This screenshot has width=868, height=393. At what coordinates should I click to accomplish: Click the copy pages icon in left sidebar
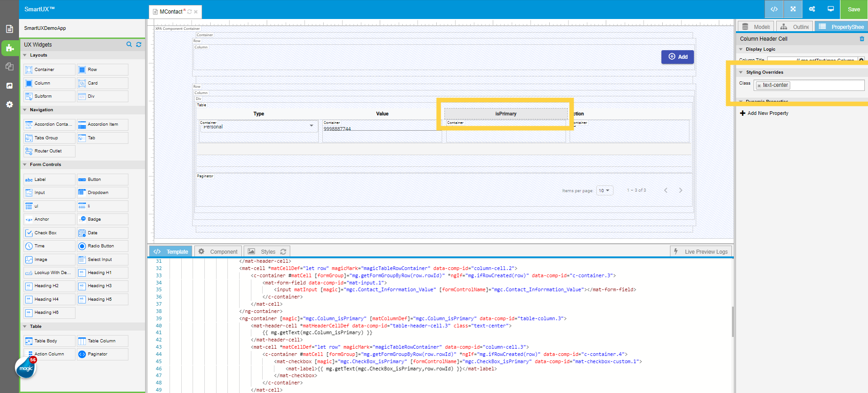tap(9, 66)
